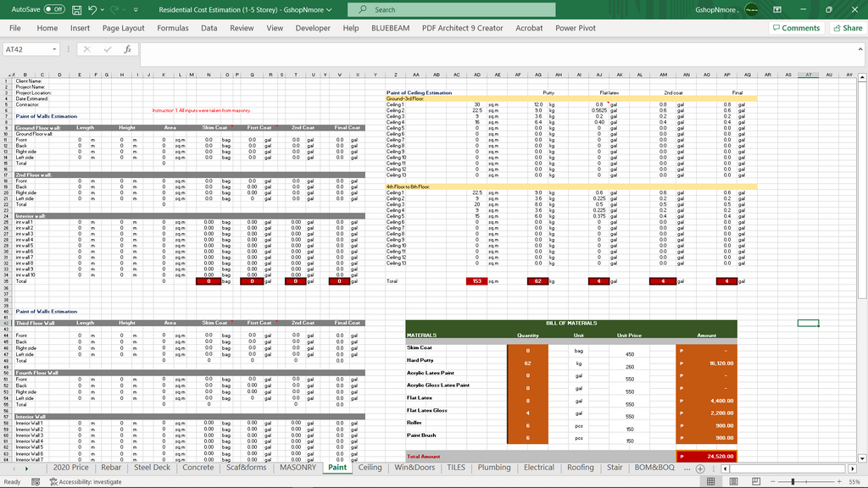Select the MASONRY sheet tab
This screenshot has height=488, width=868.
(x=298, y=468)
